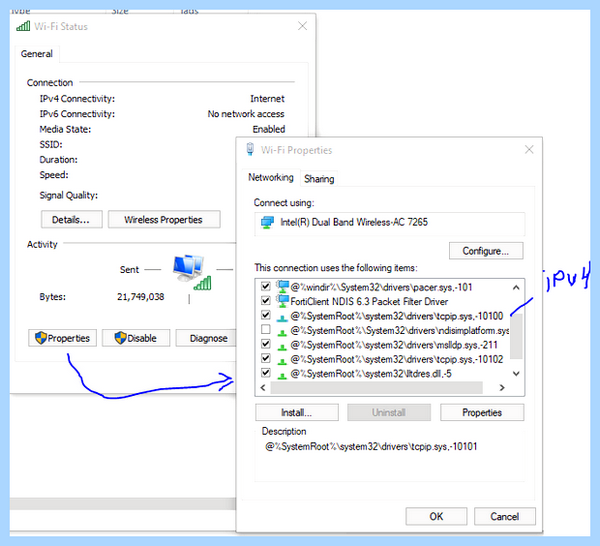Viewport: 600px width, 546px height.
Task: Click the items list scroll up arrow
Action: pos(516,287)
